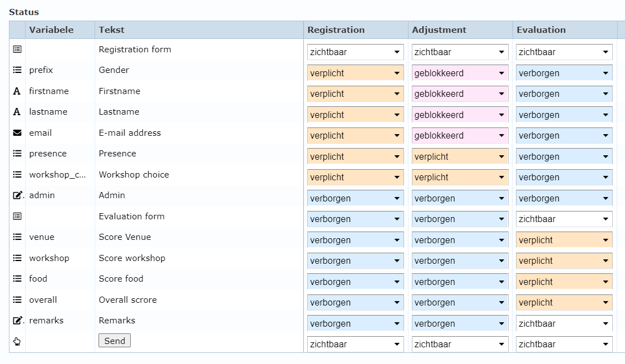Open Evaluation dropdown for Evaluation form

pyautogui.click(x=564, y=219)
